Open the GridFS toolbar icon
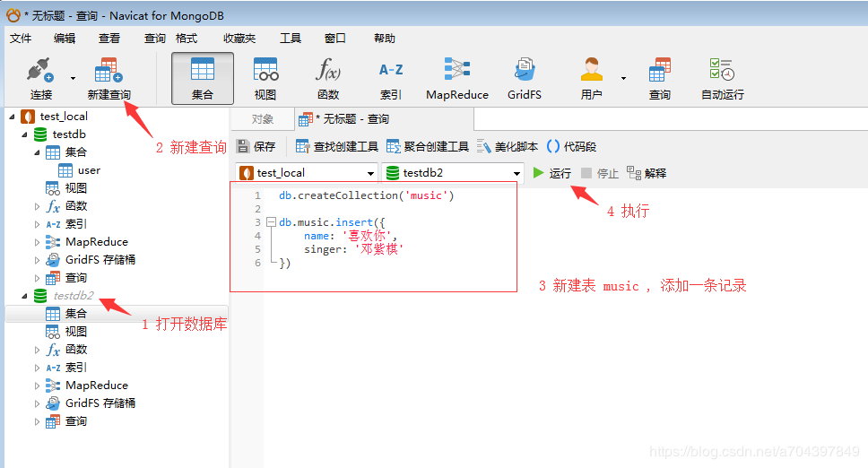The height and width of the screenshot is (468, 868). 525,70
